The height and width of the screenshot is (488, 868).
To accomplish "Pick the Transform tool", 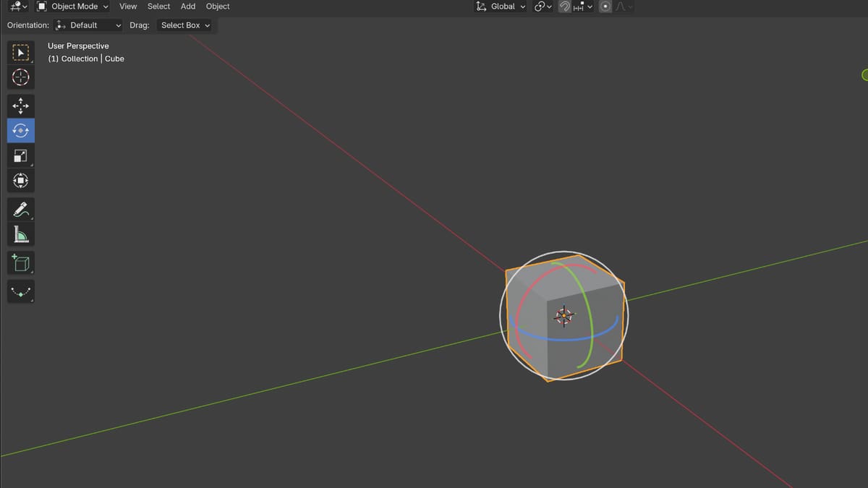I will point(21,180).
